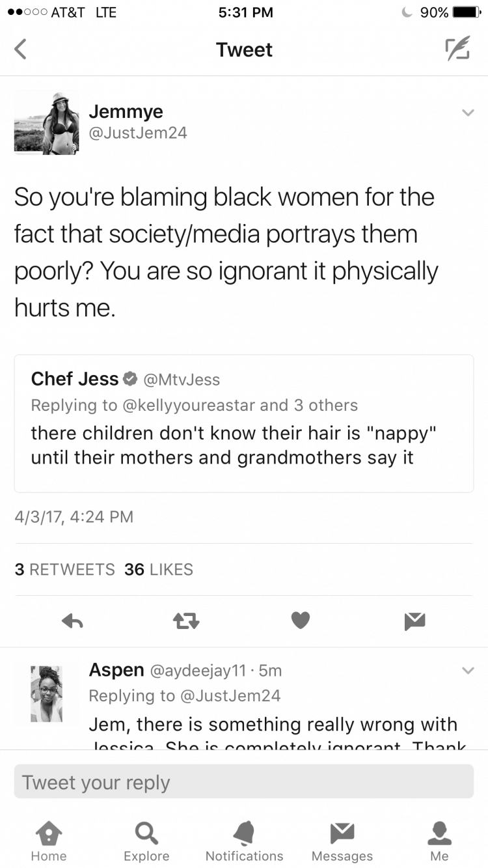
Task: Reply to Jemmye's tweet with the arrow icon
Action: point(72,622)
